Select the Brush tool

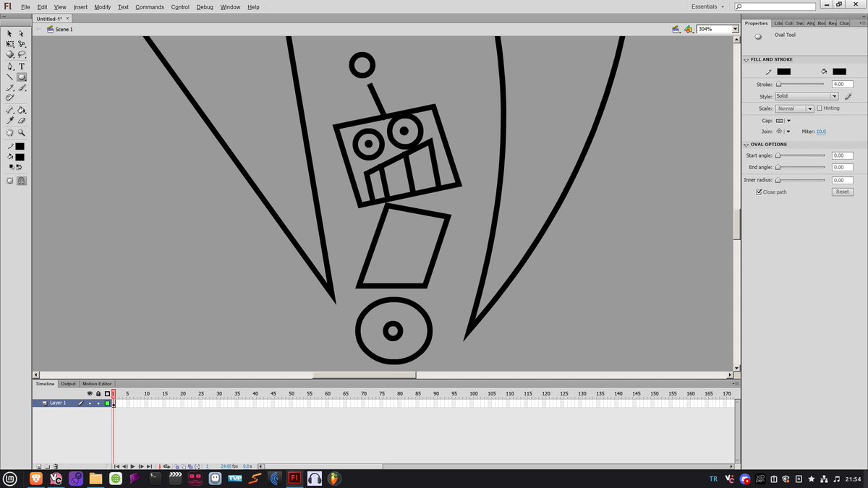coord(22,87)
